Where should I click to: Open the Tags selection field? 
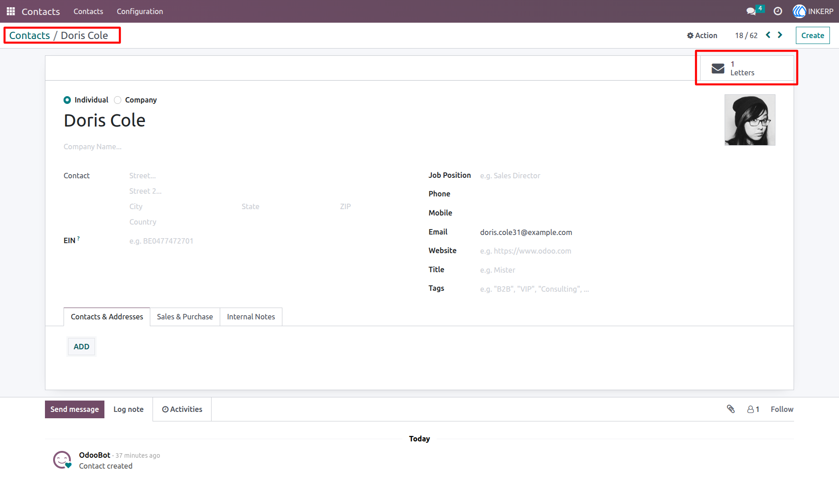[x=627, y=289]
